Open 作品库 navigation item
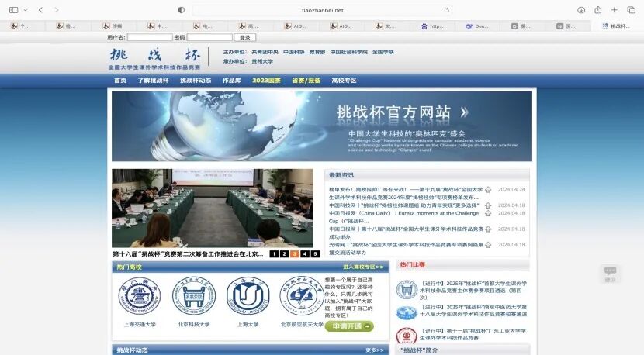Screen dimensions: 644x355 (x=232, y=81)
